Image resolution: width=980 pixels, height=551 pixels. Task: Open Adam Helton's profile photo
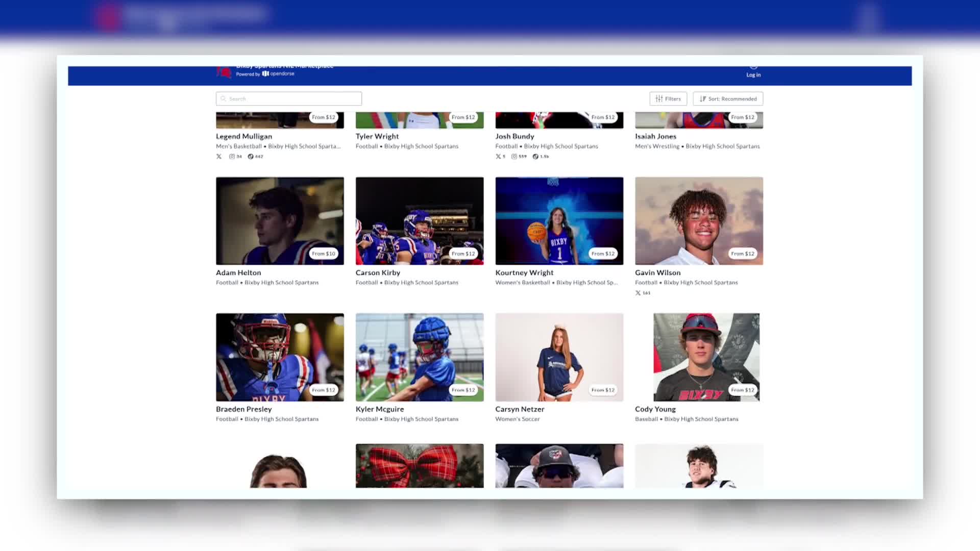[x=280, y=220]
